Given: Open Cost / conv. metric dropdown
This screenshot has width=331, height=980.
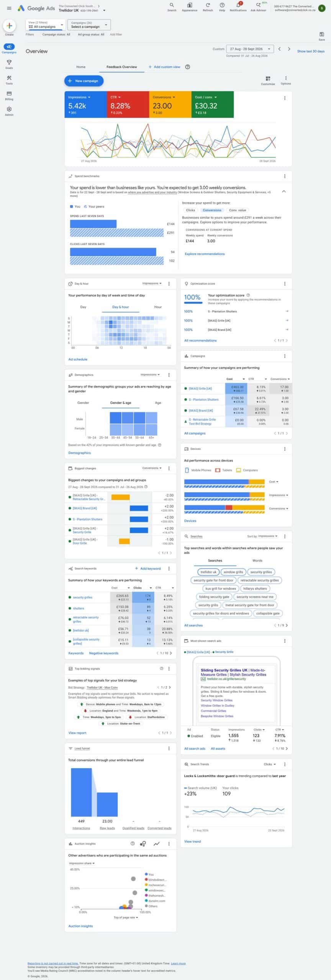Looking at the screenshot, I should point(206,97).
